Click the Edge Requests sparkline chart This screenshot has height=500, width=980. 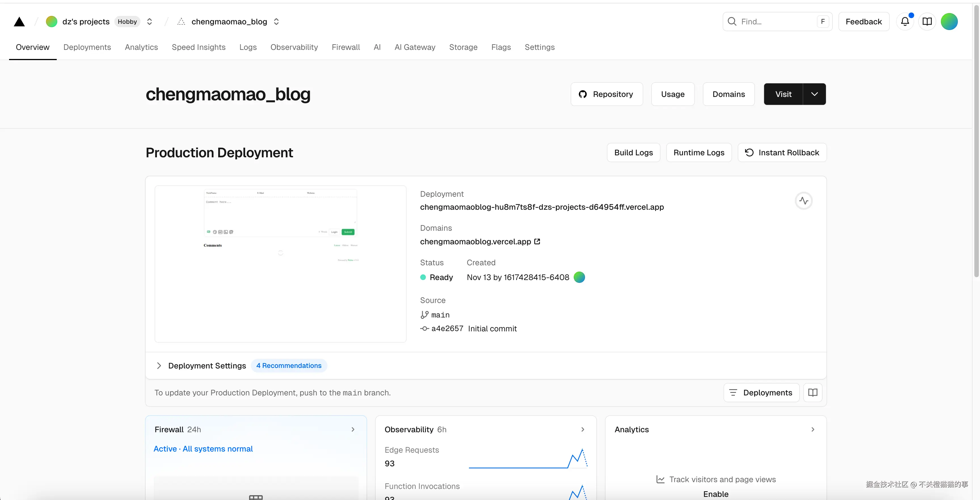pos(528,458)
